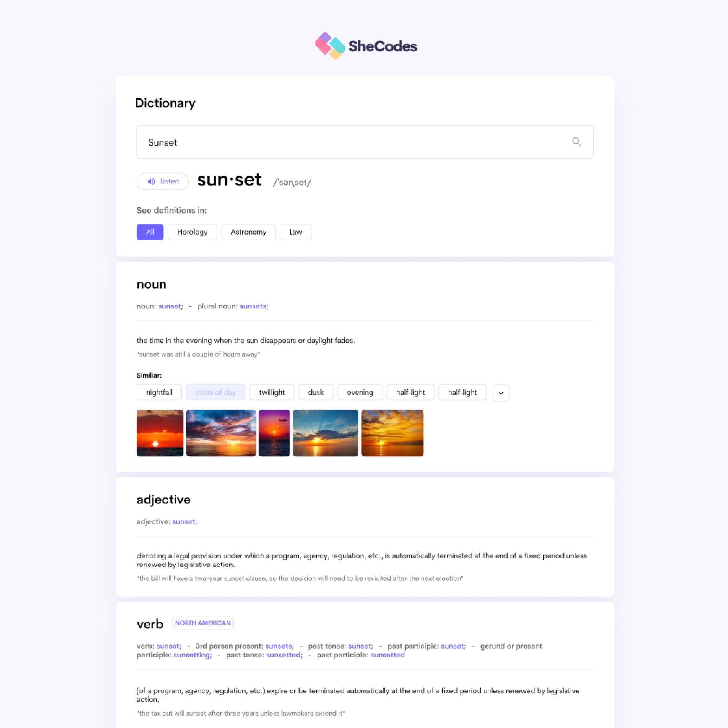Toggle the 'Horology' category filter
The width and height of the screenshot is (728, 728).
[x=193, y=231]
